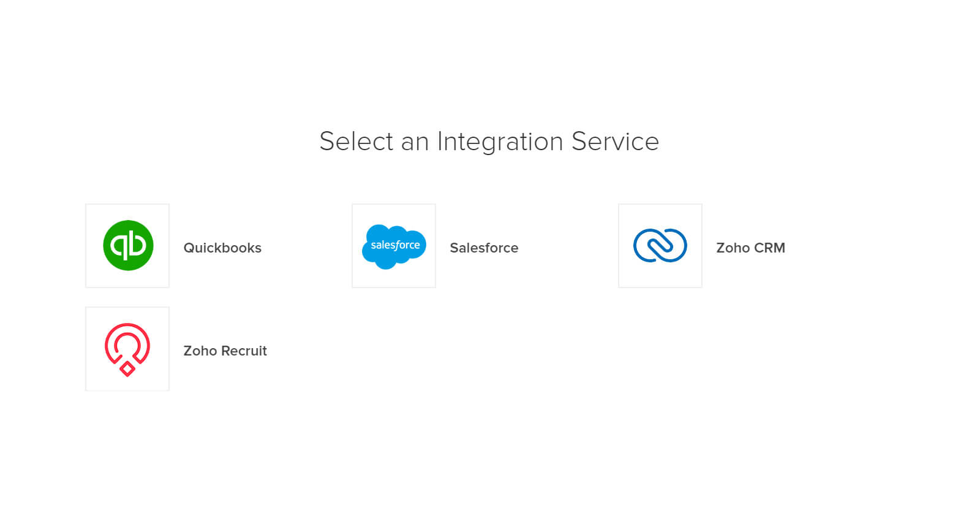Pick the Zoho Recruit integration tile box
980x521 pixels.
click(x=127, y=349)
